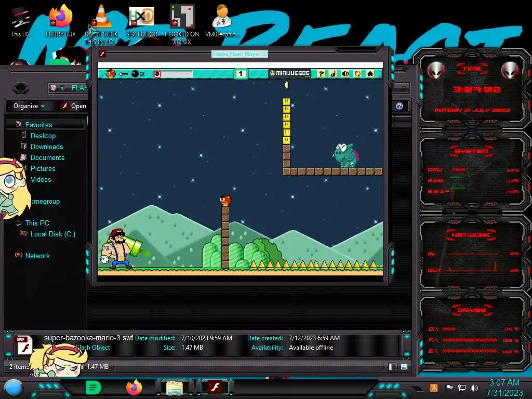Open the VLC cone desktop shortcut
The height and width of the screenshot is (399, 532).
coord(101,24)
